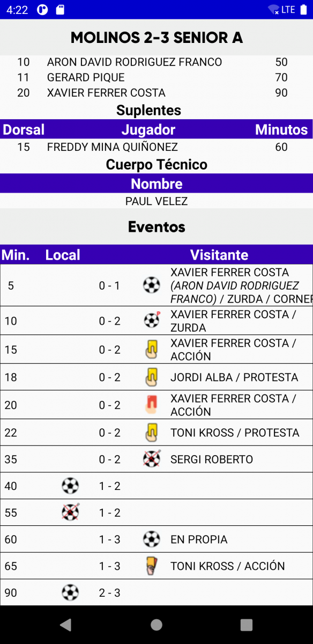Image resolution: width=313 pixels, height=644 pixels.
Task: Tap substitute Freddy Mina Quiñonez
Action: click(x=113, y=147)
